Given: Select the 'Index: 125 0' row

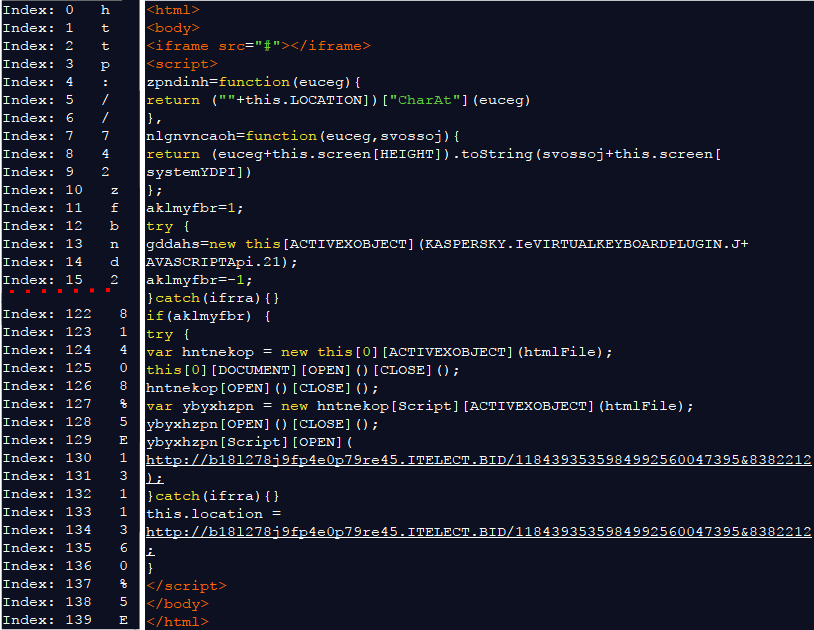Looking at the screenshot, I should [65, 368].
